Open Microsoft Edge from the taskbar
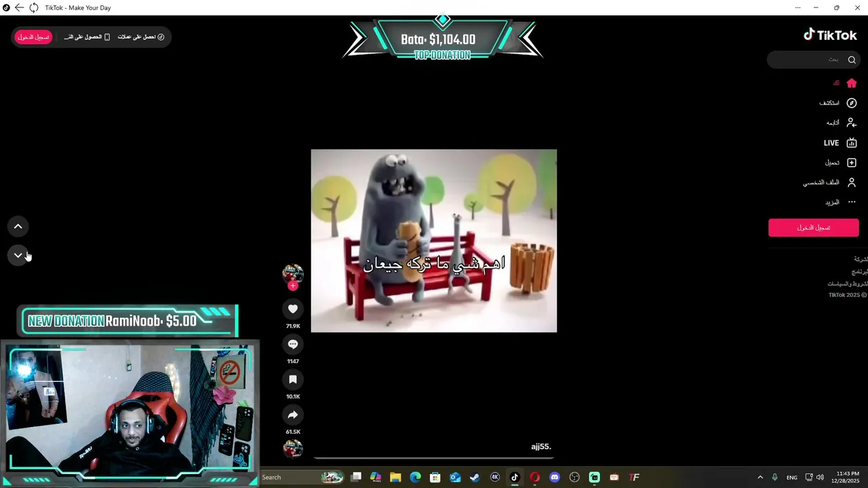Image resolution: width=868 pixels, height=488 pixels. tap(416, 477)
